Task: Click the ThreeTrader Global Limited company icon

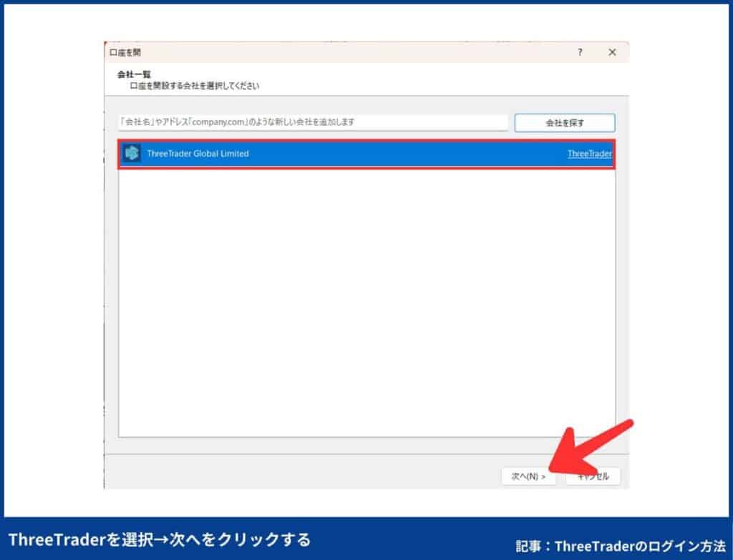Action: point(132,153)
